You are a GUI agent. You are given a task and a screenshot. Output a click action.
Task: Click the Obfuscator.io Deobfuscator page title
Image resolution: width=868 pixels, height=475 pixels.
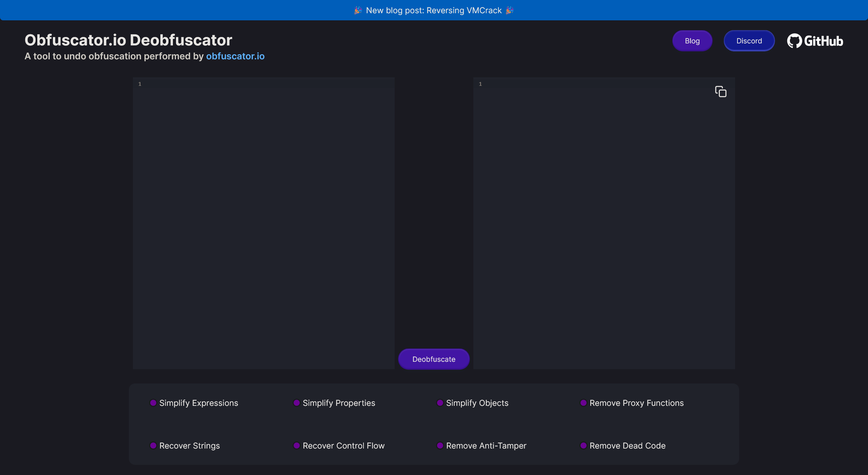tap(128, 40)
